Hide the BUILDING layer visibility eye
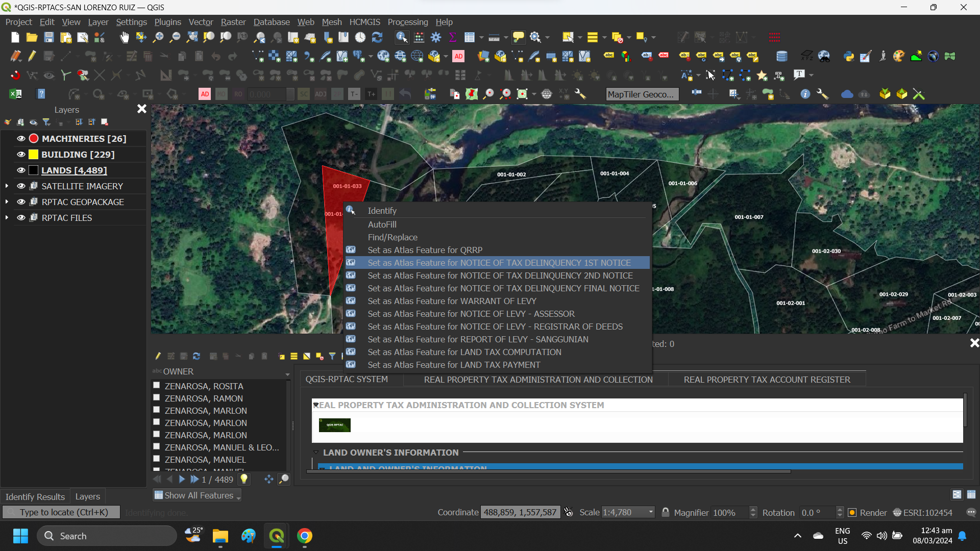Viewport: 980px width, 551px height. point(20,154)
